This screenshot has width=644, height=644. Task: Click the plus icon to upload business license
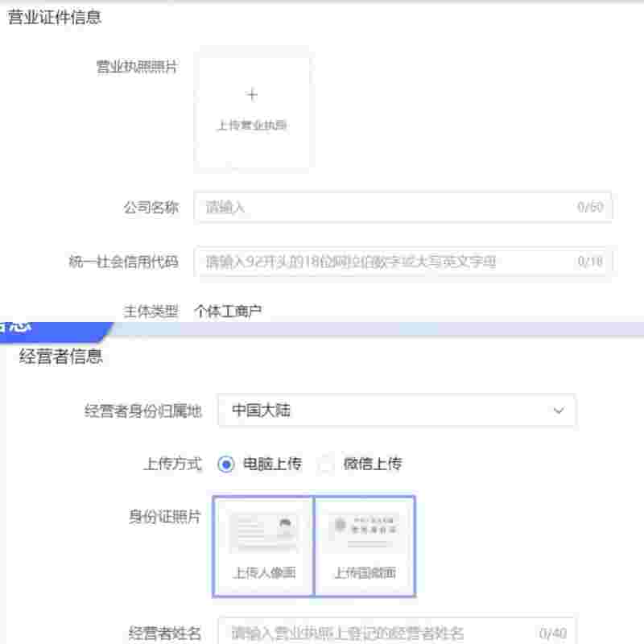pos(253,94)
